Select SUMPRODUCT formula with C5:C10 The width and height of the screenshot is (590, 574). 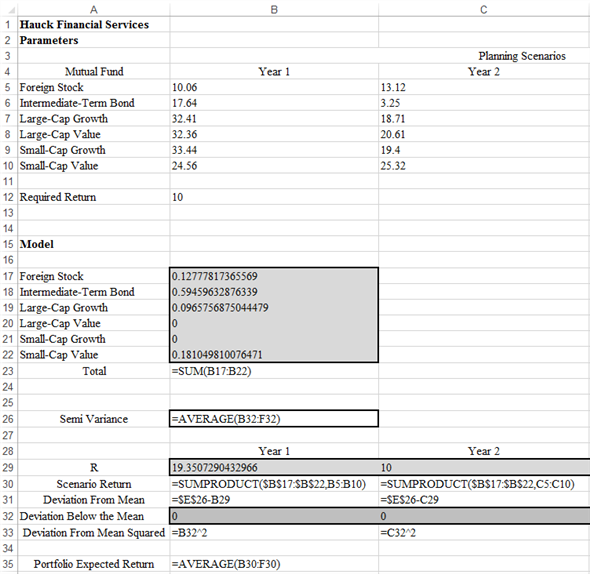point(484,484)
